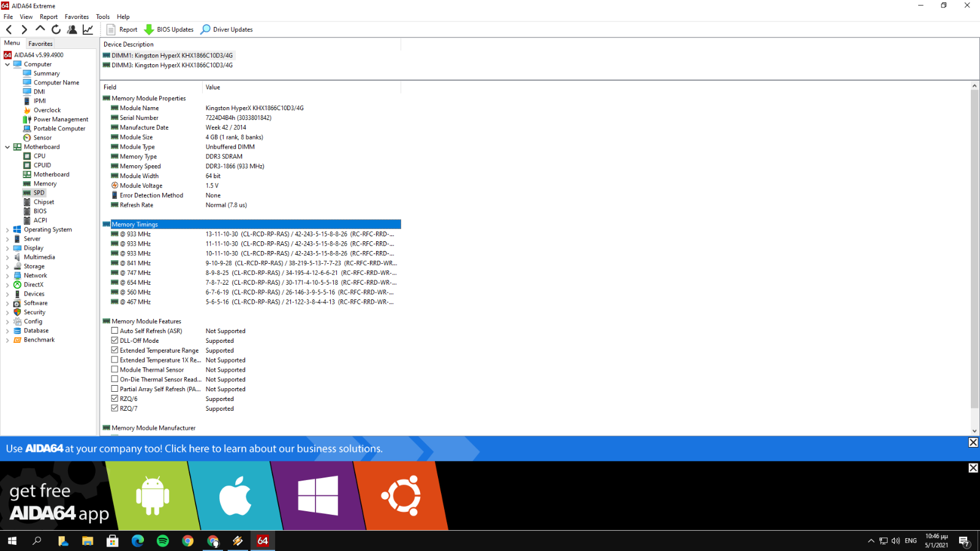This screenshot has width=980, height=551.
Task: Select the Sensor icon in tree
Action: tap(27, 138)
